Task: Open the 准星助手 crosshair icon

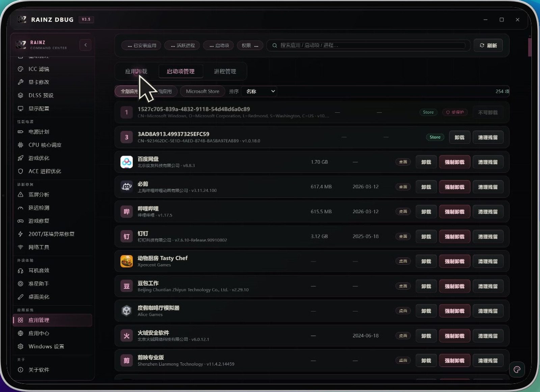Action: pyautogui.click(x=21, y=284)
